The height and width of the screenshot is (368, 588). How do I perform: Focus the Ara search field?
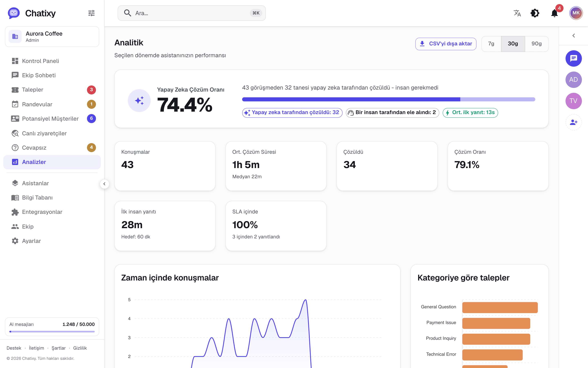click(192, 13)
